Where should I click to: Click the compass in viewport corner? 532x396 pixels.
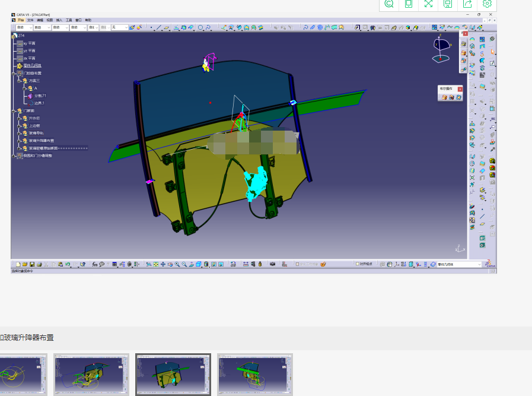click(442, 49)
